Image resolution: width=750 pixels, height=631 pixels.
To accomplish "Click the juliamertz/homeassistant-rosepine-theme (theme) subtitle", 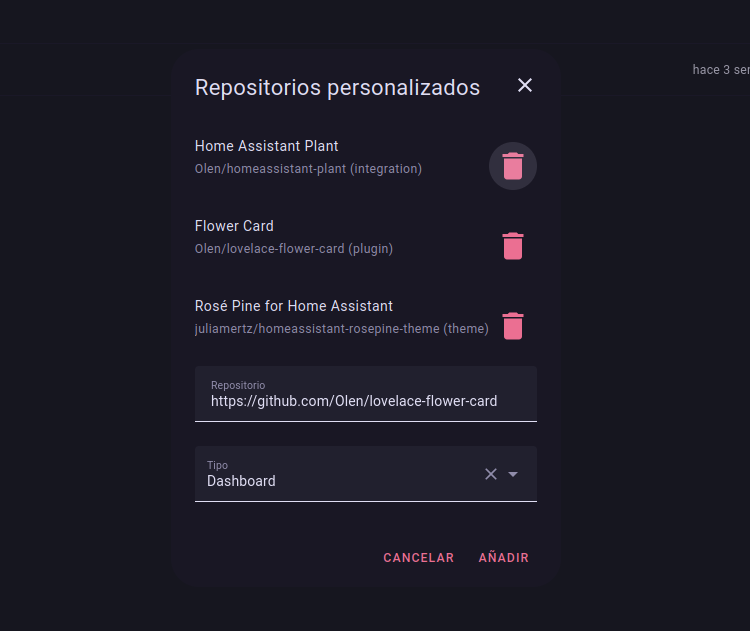I will pos(341,329).
